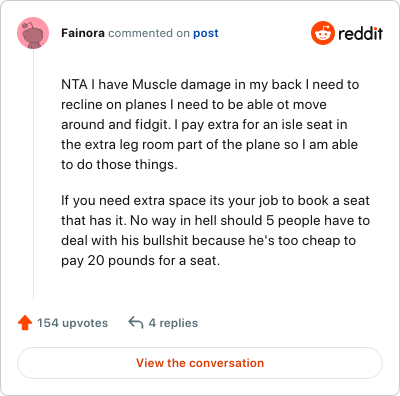This screenshot has height=396, width=400.
Task: Click the 'NTA' word starting the comment
Action: click(74, 84)
